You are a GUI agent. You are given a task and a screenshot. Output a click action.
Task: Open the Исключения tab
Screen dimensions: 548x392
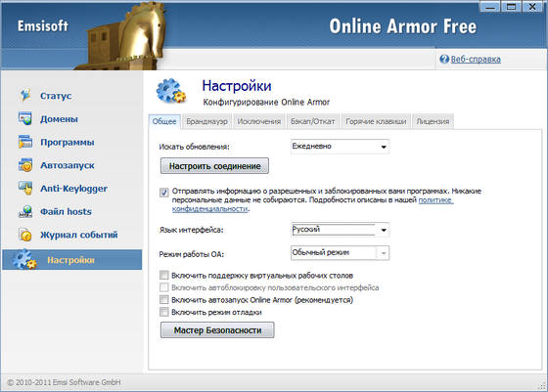tap(259, 121)
